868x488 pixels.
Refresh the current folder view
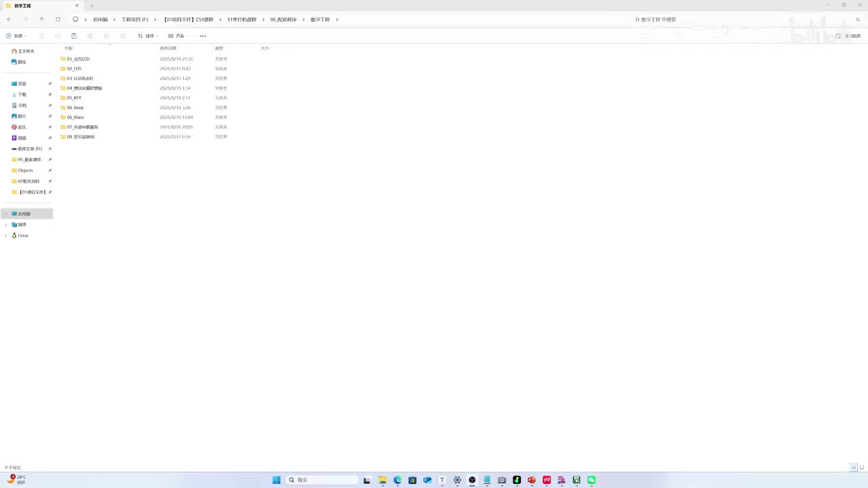[x=58, y=20]
